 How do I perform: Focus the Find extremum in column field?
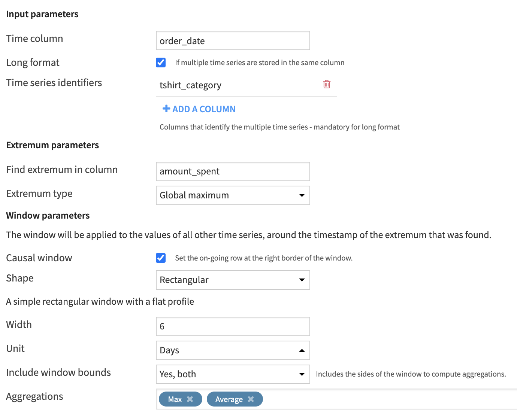pos(232,171)
